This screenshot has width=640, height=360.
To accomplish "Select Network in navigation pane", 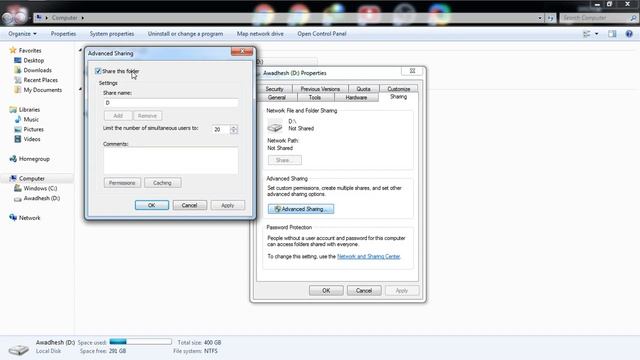I will 29,218.
